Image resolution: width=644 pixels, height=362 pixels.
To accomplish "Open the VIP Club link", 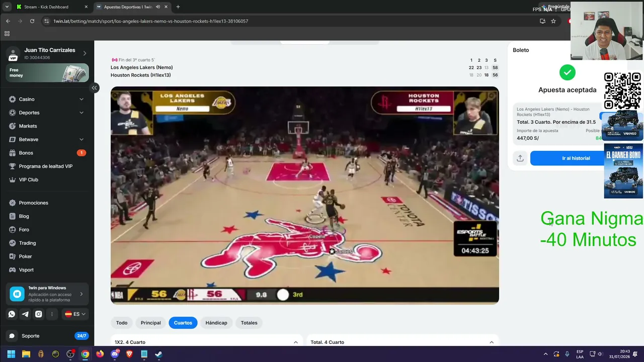I will (29, 179).
